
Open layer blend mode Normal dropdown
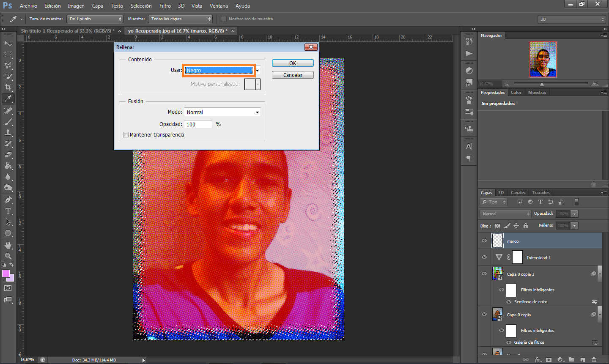(505, 214)
